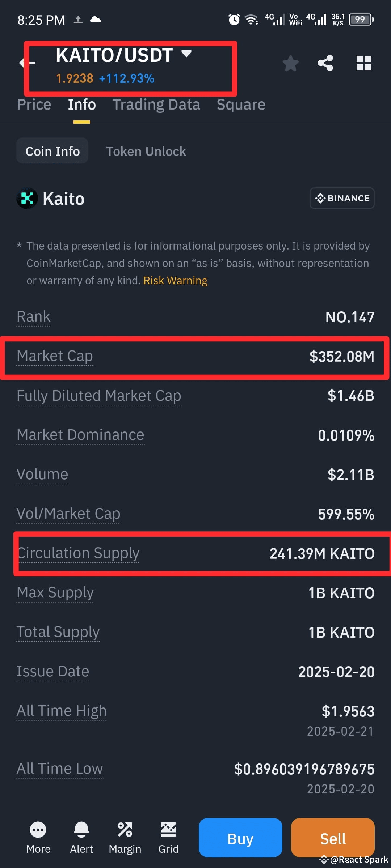The image size is (391, 868).
Task: Select the Token Unlock sub-tab
Action: coord(146,151)
